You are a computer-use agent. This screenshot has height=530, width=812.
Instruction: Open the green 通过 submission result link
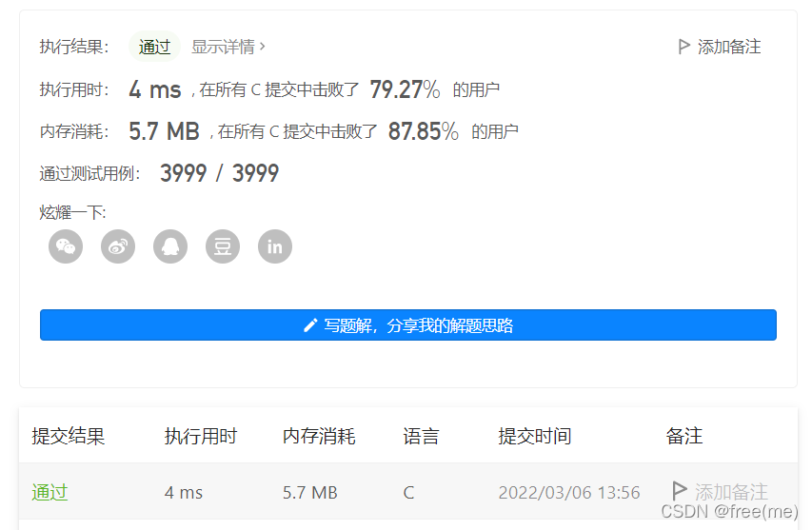pyautogui.click(x=50, y=492)
